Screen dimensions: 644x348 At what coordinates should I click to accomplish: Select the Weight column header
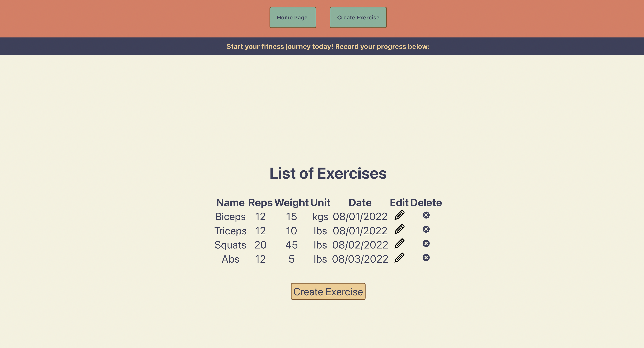click(x=292, y=203)
